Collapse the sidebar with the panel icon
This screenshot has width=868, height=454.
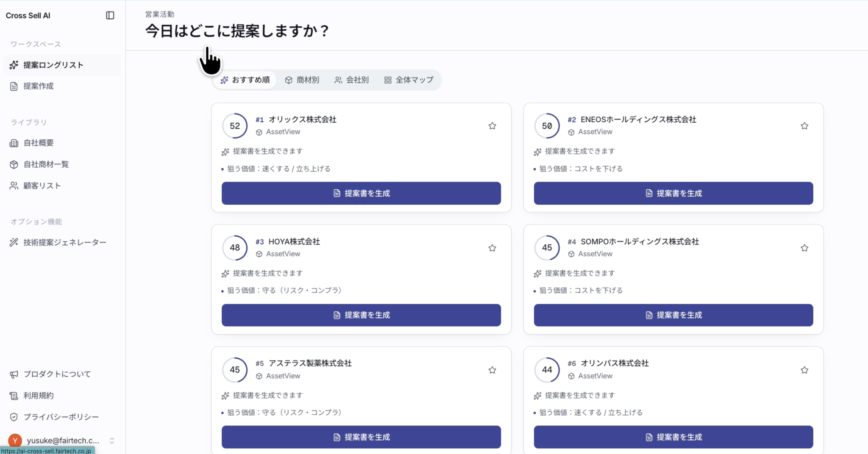coord(110,15)
